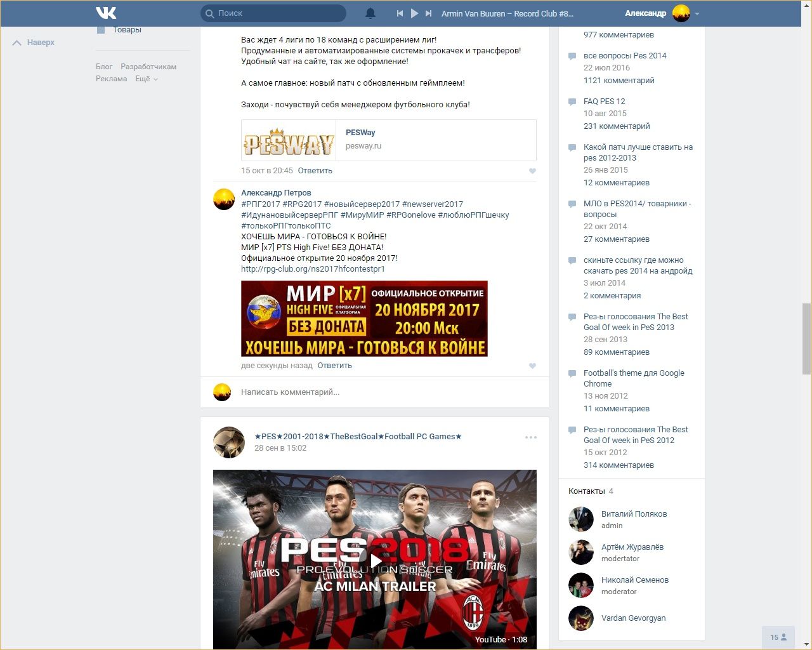Open the pesway.ru link title
This screenshot has height=650, width=812.
click(360, 133)
